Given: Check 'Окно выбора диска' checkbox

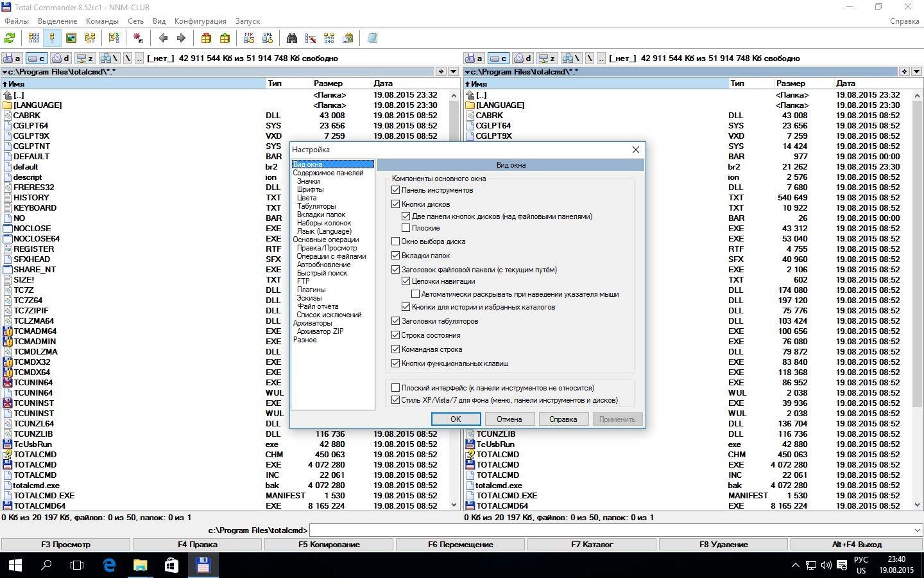Looking at the screenshot, I should point(396,241).
